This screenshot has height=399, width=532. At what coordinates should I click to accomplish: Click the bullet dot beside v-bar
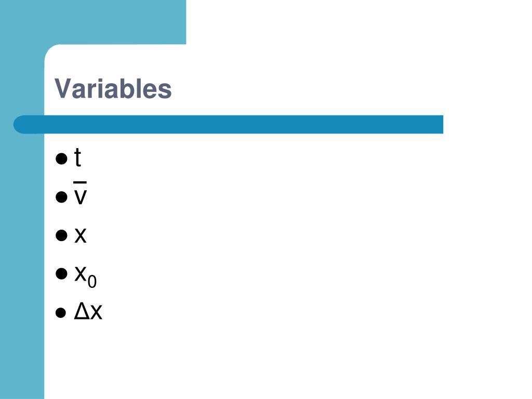tap(61, 197)
